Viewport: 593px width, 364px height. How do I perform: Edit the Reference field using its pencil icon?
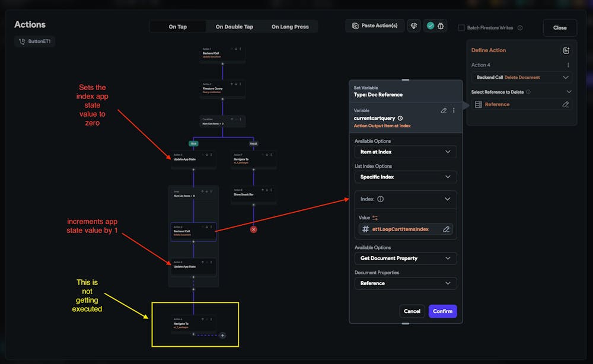566,104
